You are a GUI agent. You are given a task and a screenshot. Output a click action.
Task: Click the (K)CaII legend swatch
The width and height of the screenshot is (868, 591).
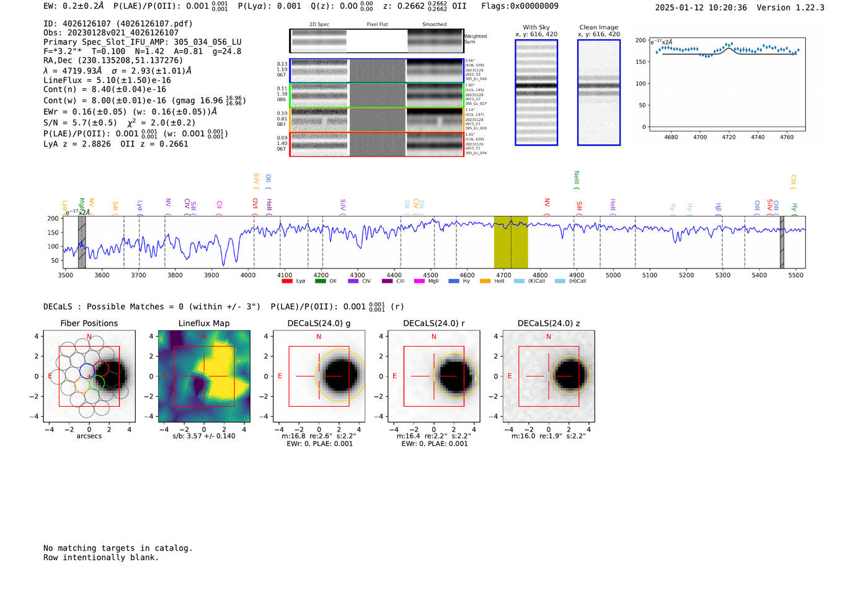pyautogui.click(x=519, y=281)
